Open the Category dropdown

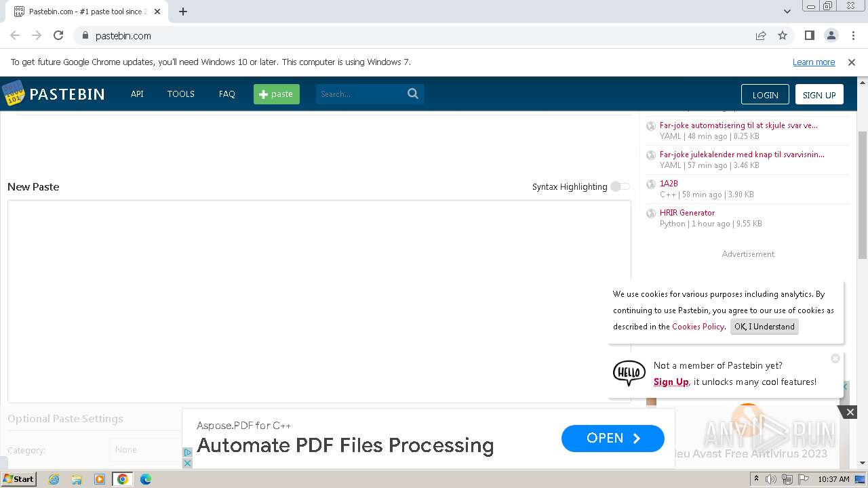[x=145, y=449]
